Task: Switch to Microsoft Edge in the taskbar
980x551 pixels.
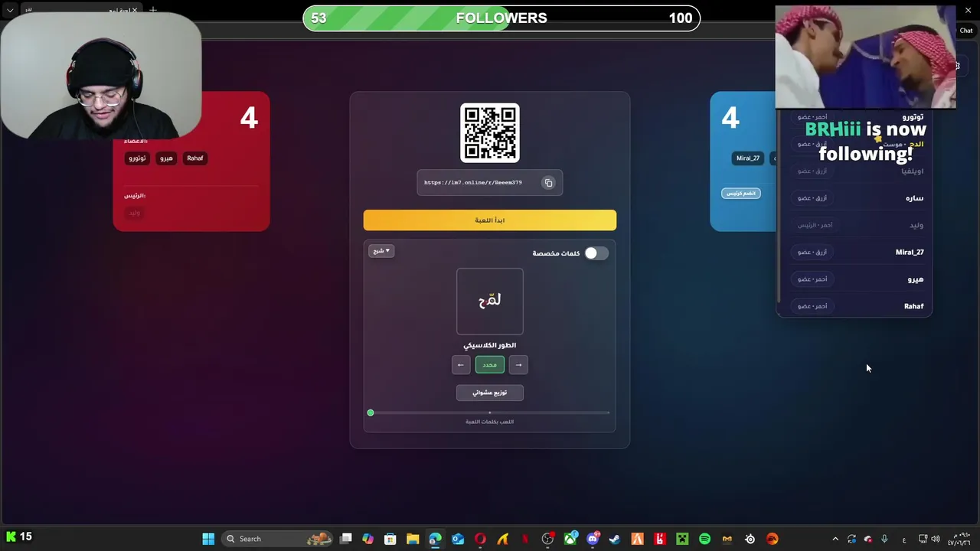Action: click(x=435, y=539)
